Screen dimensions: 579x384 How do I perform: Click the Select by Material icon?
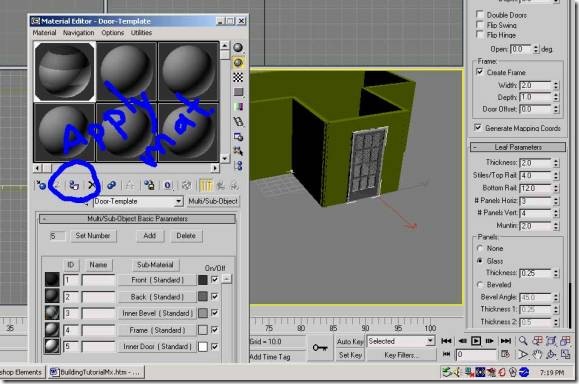(x=238, y=151)
